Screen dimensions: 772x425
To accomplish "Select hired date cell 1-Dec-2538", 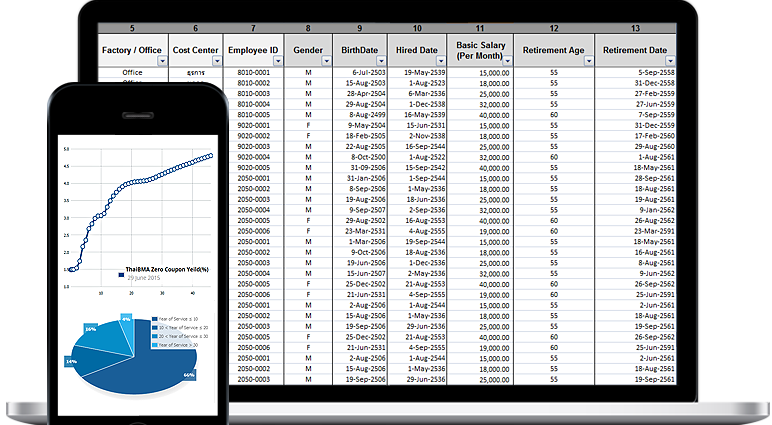I will click(x=418, y=104).
